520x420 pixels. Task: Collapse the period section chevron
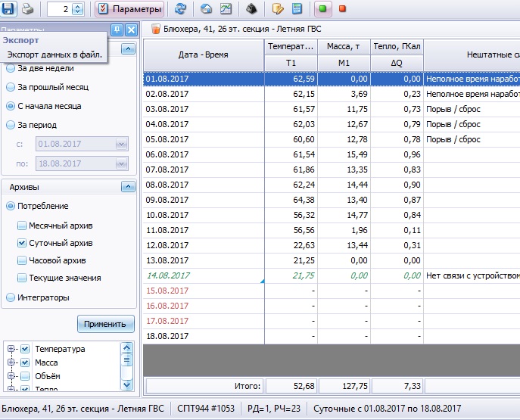click(x=129, y=49)
